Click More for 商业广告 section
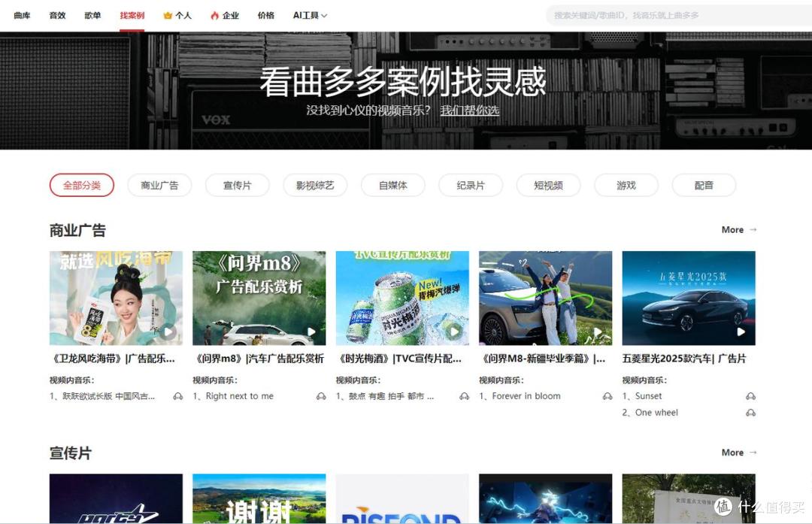This screenshot has width=812, height=524. (x=739, y=230)
